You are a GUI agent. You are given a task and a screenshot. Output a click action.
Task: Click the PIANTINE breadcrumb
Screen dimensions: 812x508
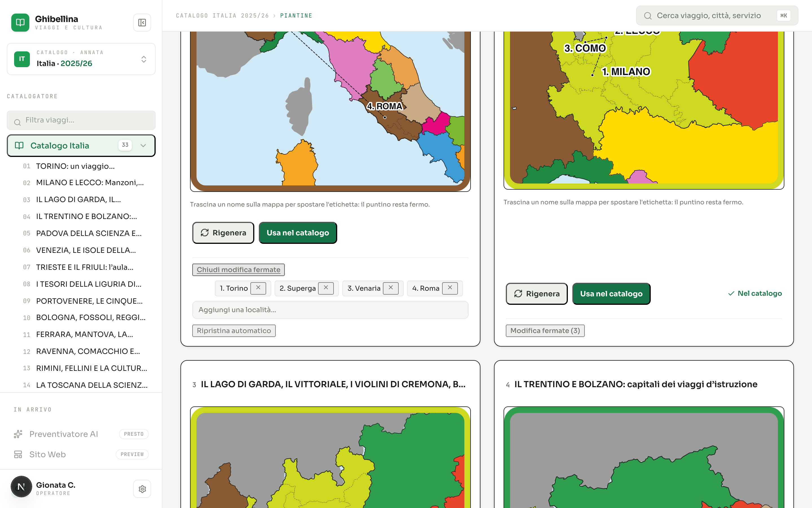click(x=296, y=16)
